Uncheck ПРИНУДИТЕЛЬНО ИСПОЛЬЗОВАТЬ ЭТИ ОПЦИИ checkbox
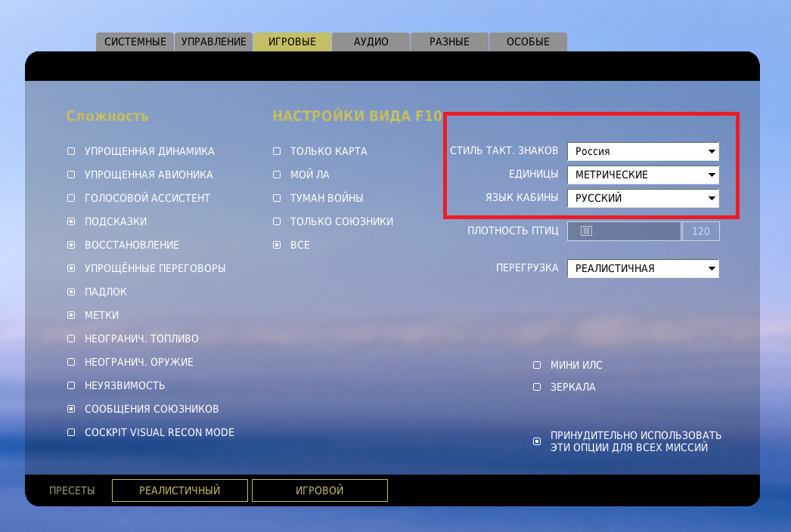Viewport: 791px width, 532px height. coord(537,441)
